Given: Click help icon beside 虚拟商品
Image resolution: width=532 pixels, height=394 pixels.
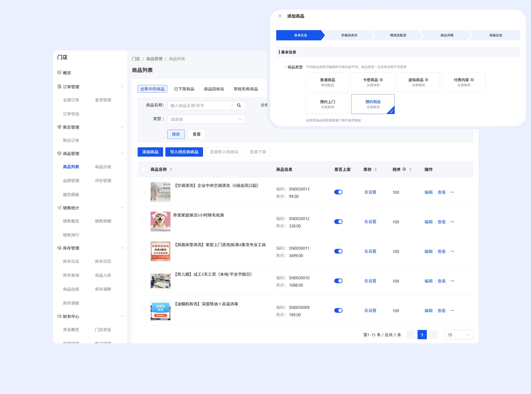Looking at the screenshot, I should [426, 80].
